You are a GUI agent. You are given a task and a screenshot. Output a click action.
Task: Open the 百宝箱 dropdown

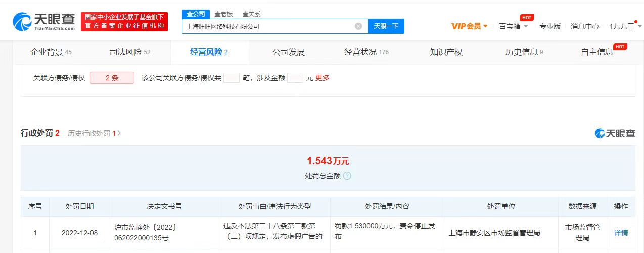coord(513,26)
